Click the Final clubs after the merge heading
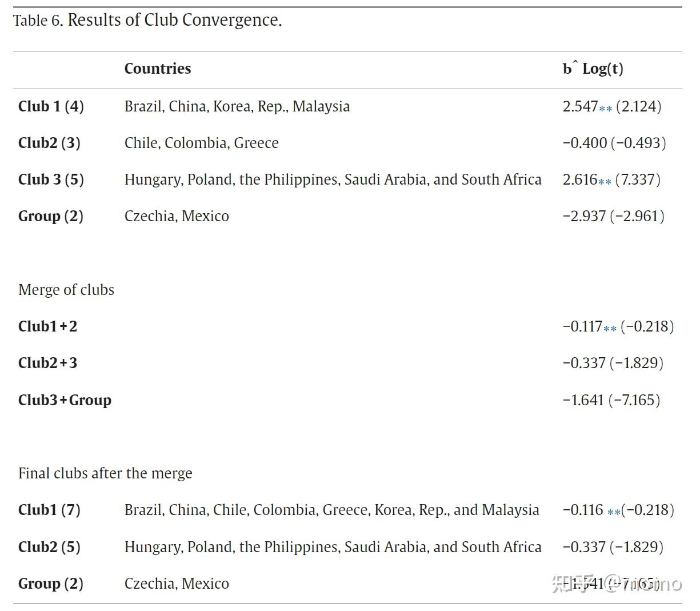Viewport: 700px width, 611px height. pos(105,473)
